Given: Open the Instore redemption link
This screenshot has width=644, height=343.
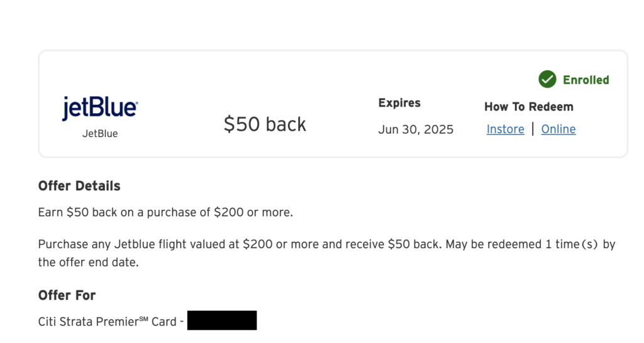Looking at the screenshot, I should click(x=505, y=129).
